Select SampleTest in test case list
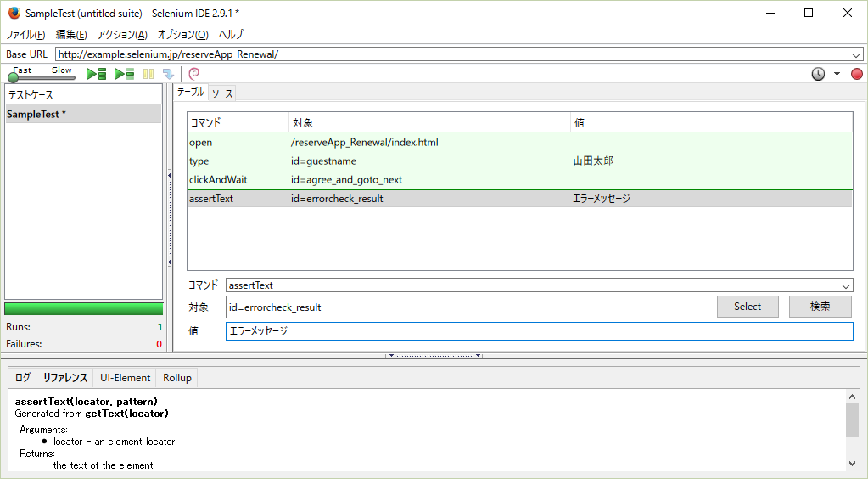This screenshot has width=868, height=479. tap(84, 114)
